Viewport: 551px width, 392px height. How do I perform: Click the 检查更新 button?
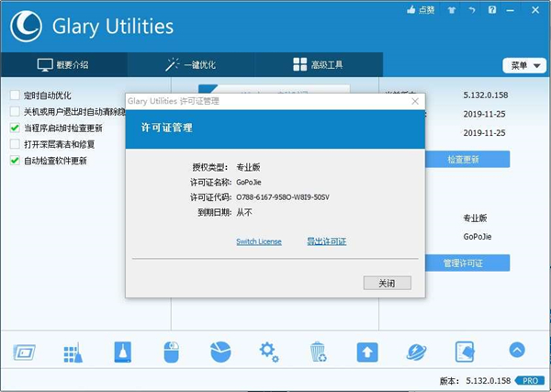467,160
